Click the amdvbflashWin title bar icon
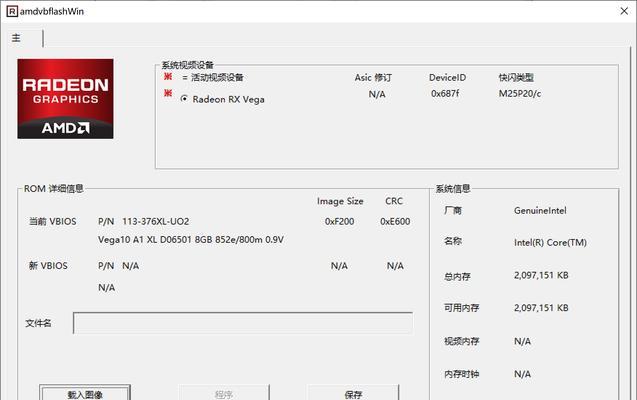This screenshot has width=637, height=400. (12, 11)
